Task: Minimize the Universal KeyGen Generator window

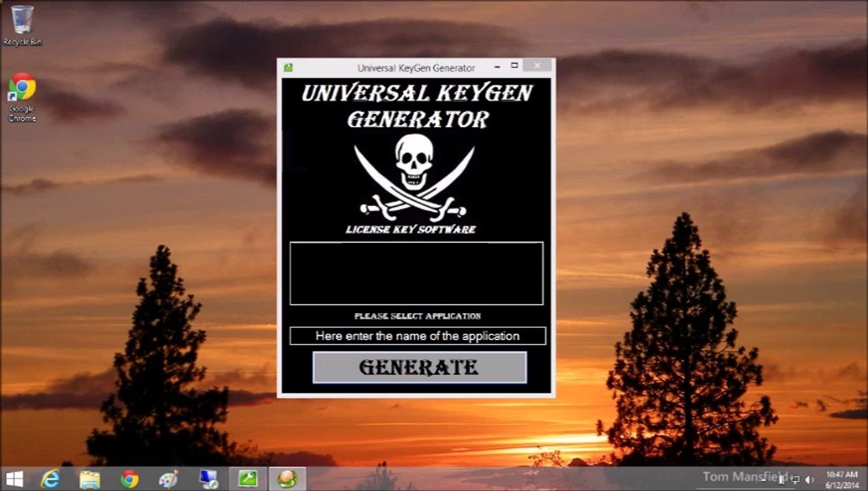Action: pyautogui.click(x=497, y=66)
